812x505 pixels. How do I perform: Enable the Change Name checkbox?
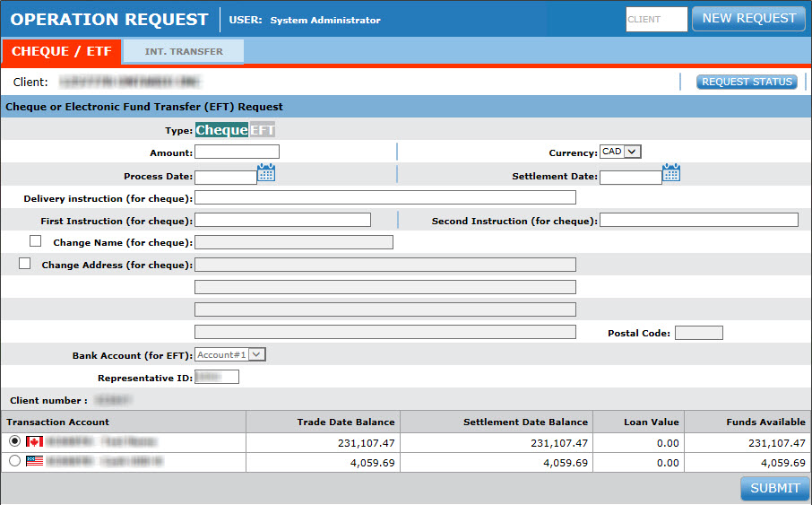click(36, 241)
